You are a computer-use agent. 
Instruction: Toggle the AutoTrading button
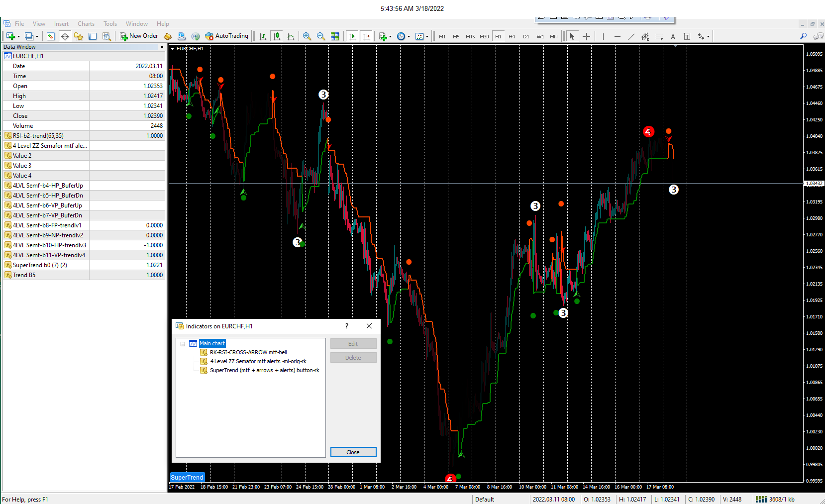pos(226,36)
